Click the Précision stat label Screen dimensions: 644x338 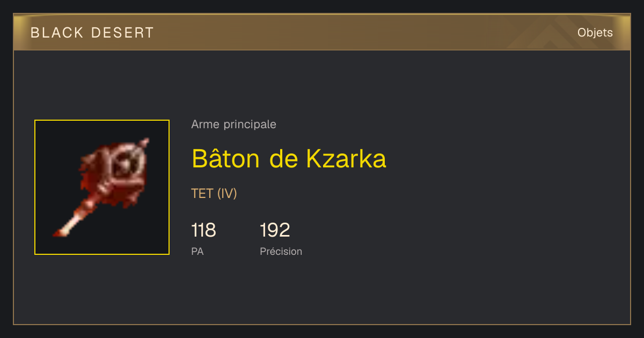[x=281, y=251]
